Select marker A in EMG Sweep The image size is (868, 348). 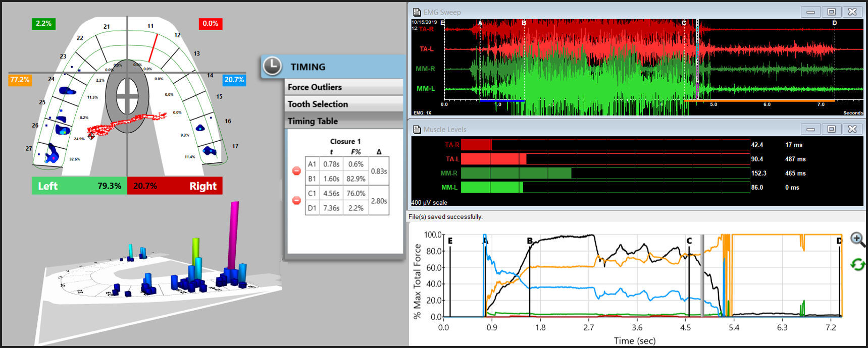(x=480, y=23)
